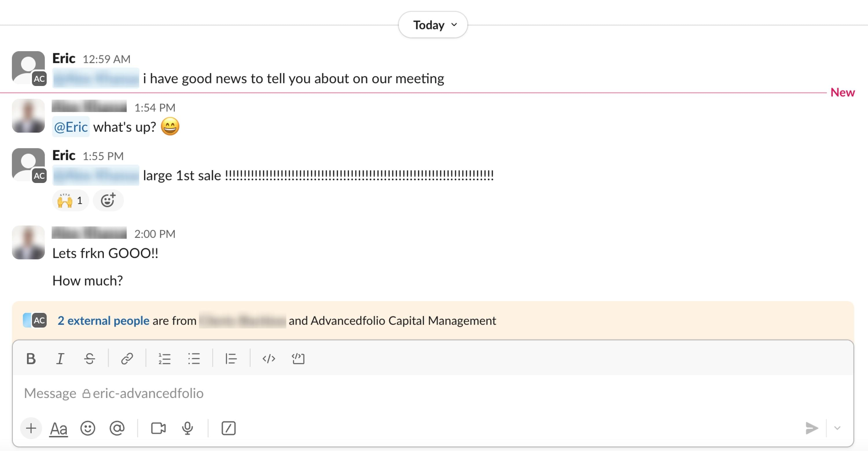Image resolution: width=868 pixels, height=451 pixels.
Task: Format selection as inline code
Action: click(x=269, y=359)
